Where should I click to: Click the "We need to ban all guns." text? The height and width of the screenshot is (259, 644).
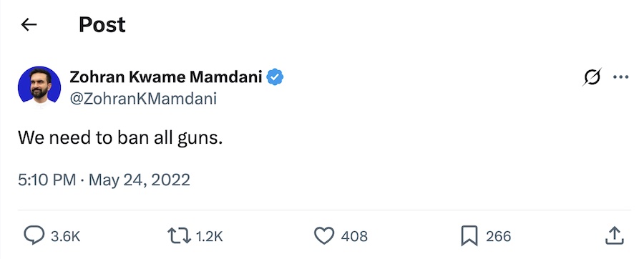click(x=120, y=138)
